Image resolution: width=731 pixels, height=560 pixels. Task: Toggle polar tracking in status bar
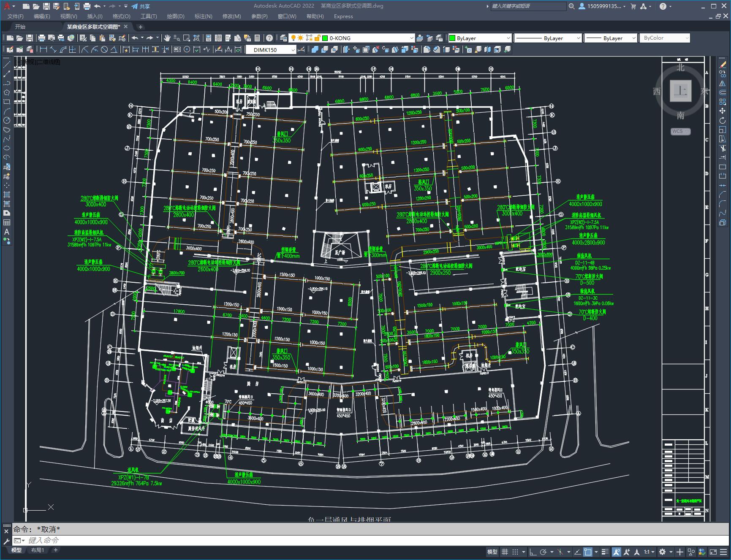click(x=543, y=552)
